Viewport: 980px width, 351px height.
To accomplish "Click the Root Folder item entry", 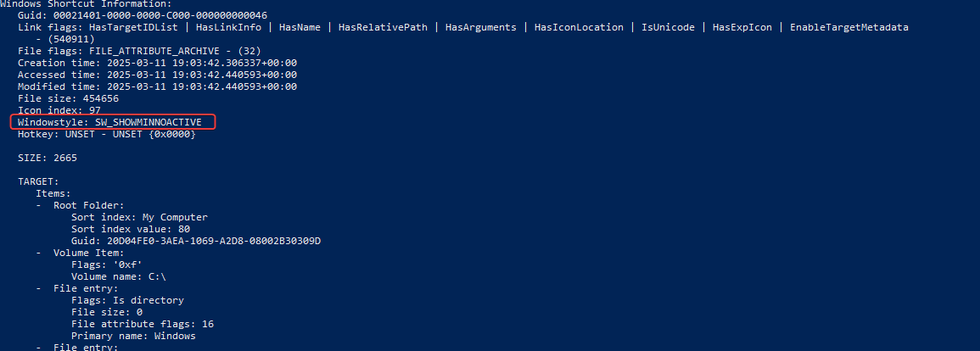I will (89, 205).
